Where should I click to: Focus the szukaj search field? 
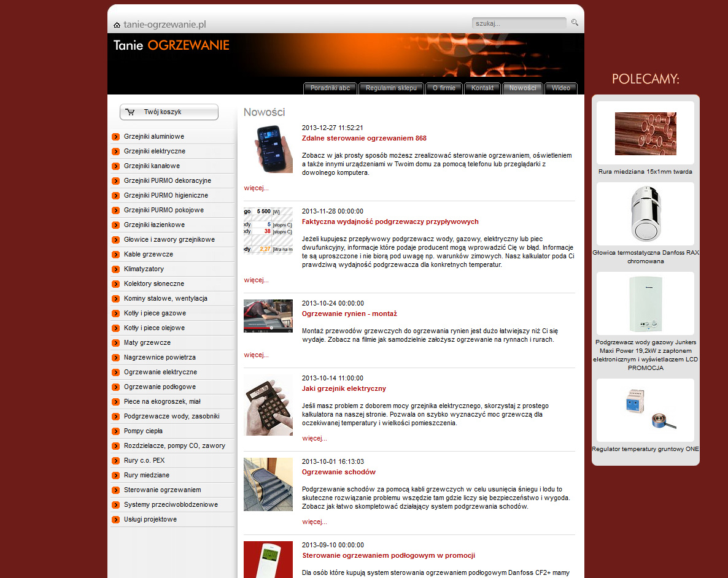point(518,23)
